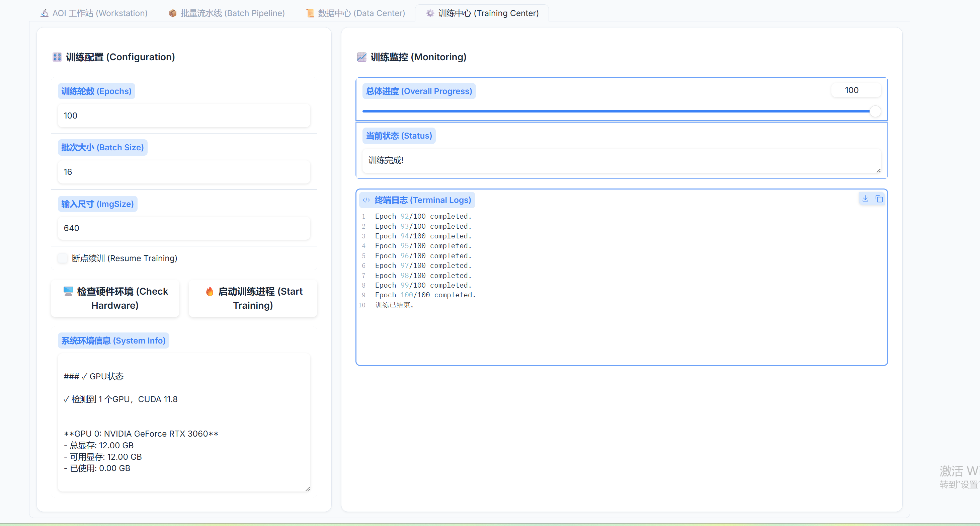Image resolution: width=980 pixels, height=526 pixels.
Task: Enable the Resume Training checkbox
Action: (x=63, y=258)
